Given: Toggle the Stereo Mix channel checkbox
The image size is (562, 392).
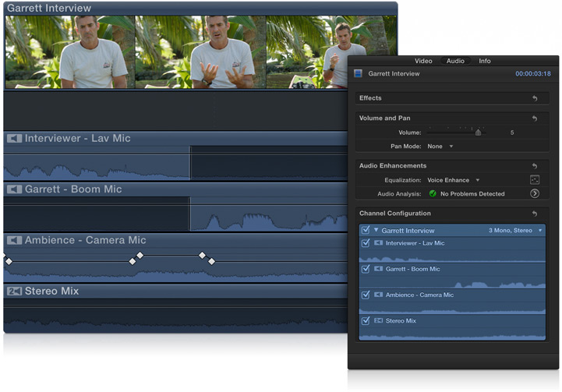Looking at the screenshot, I should coord(366,320).
